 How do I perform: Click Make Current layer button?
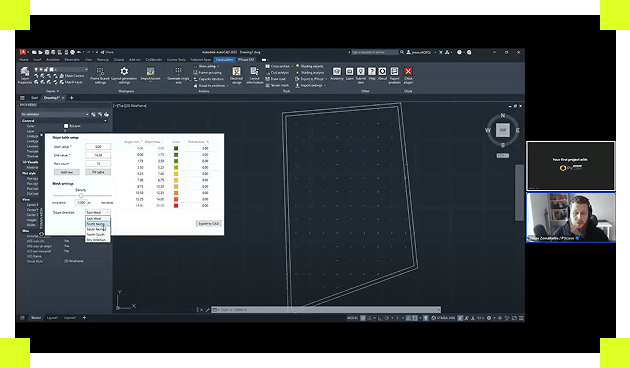72,76
